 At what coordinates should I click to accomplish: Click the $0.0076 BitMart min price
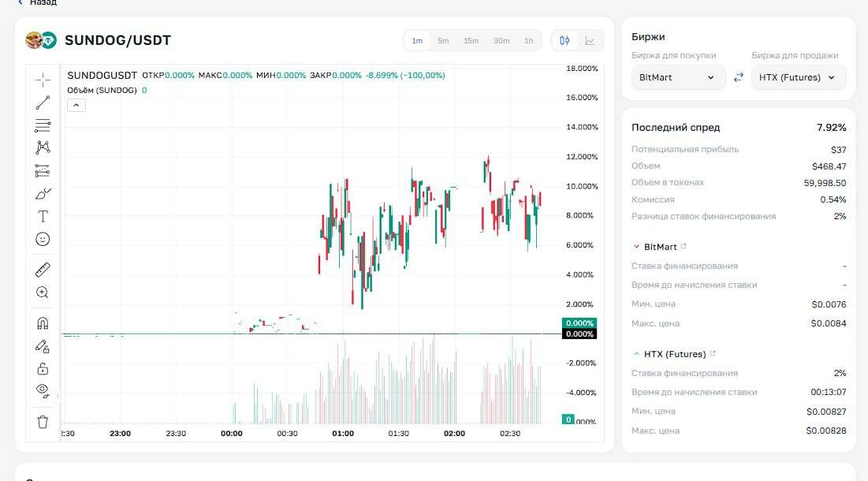[x=829, y=304]
